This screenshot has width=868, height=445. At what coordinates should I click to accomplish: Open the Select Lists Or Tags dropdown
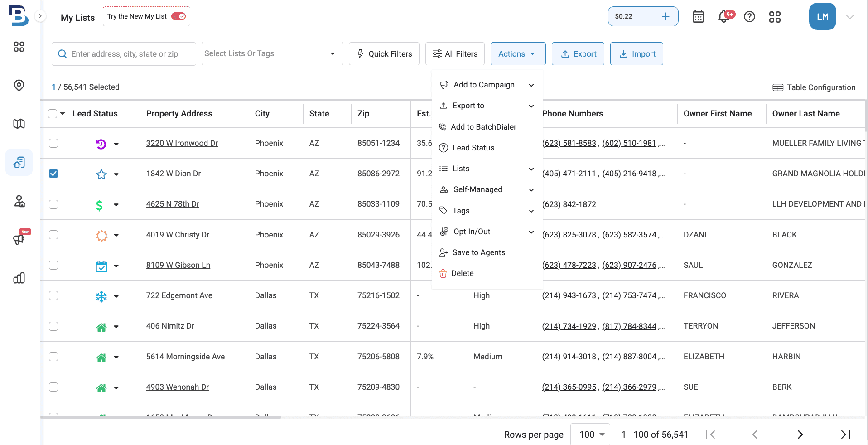coord(272,53)
